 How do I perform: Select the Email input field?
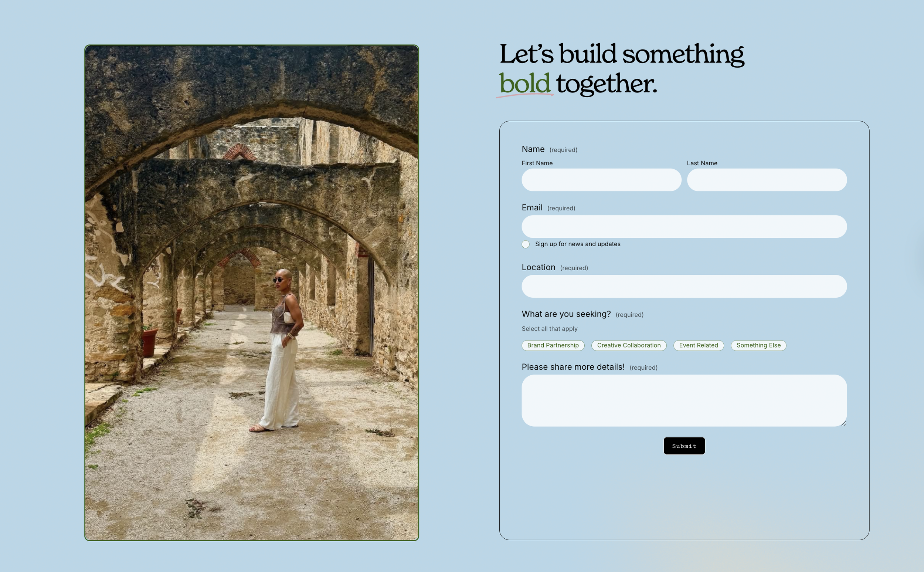point(684,227)
